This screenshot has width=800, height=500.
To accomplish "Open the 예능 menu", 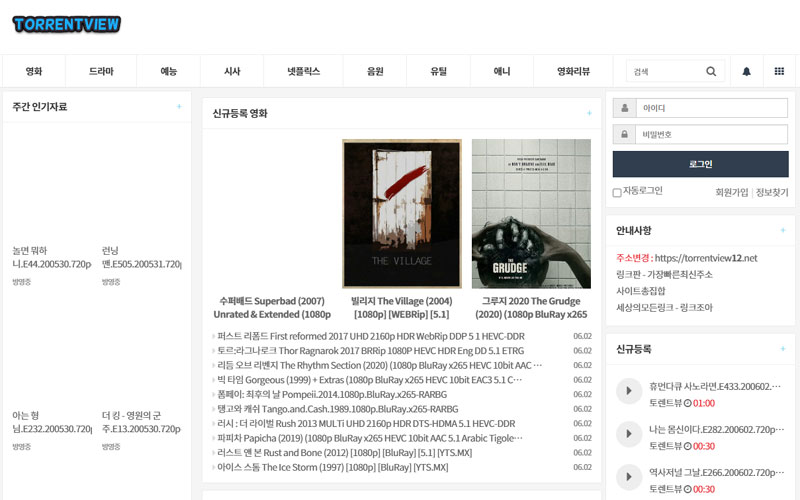I will pyautogui.click(x=168, y=71).
